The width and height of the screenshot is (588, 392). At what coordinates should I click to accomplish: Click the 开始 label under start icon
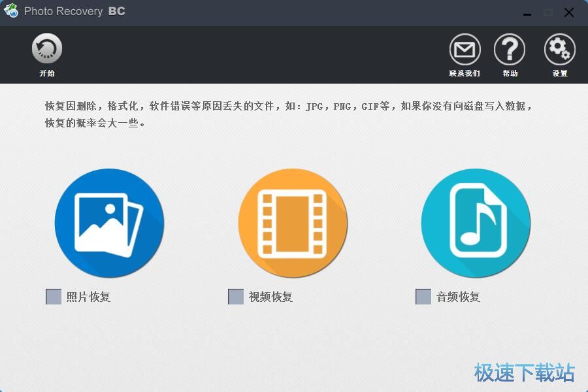point(47,74)
